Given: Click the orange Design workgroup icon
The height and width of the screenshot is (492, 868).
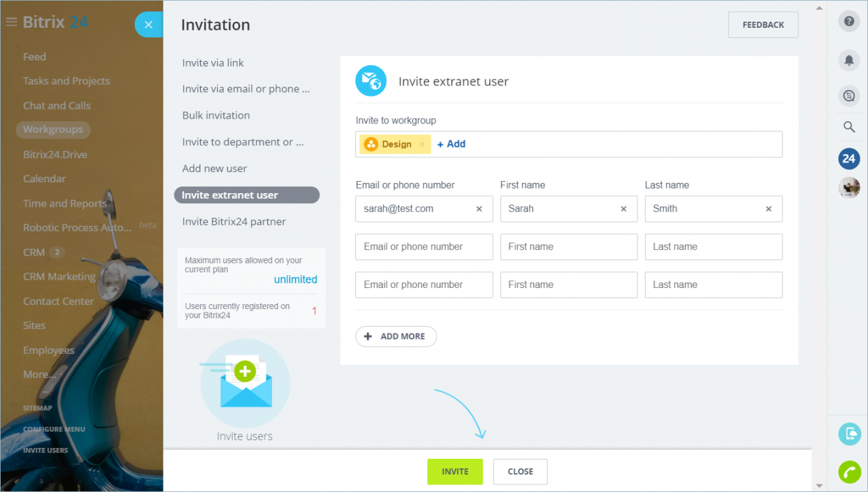Looking at the screenshot, I should 371,144.
